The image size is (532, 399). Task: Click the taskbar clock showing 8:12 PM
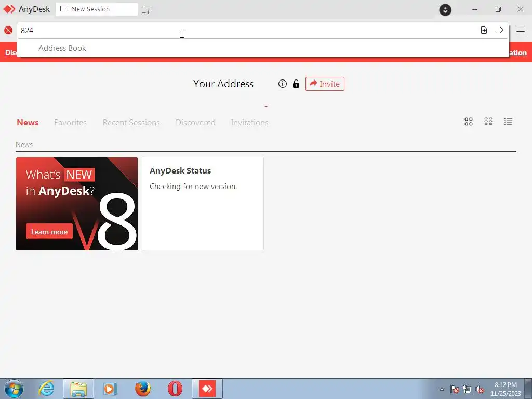point(506,389)
